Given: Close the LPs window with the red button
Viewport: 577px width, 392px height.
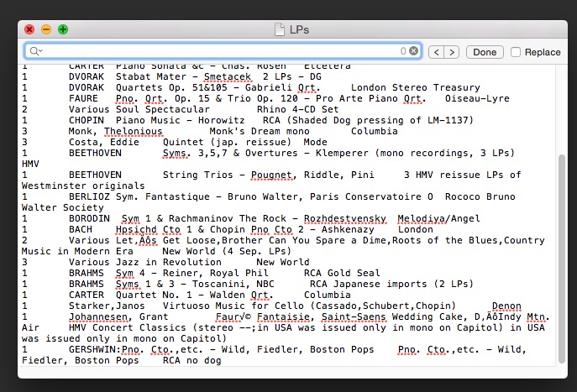Looking at the screenshot, I should pyautogui.click(x=29, y=29).
